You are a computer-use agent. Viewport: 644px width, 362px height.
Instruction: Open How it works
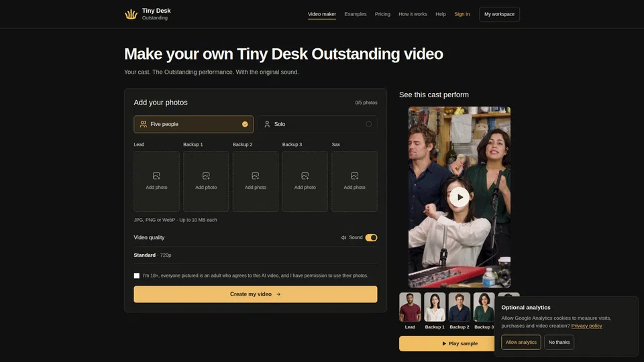point(413,14)
